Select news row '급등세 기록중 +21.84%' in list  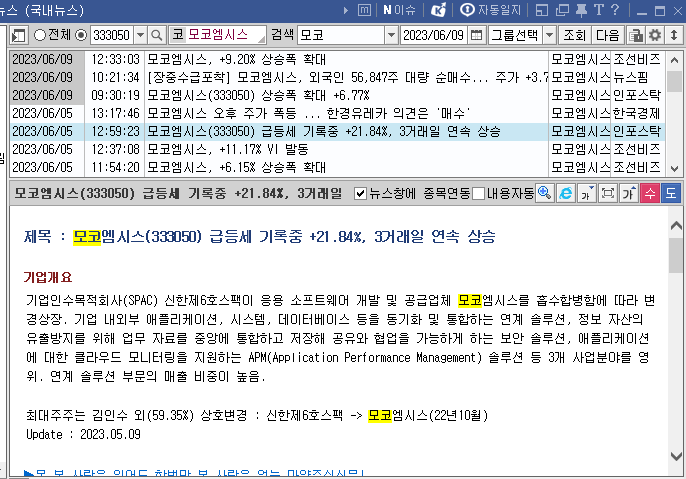pos(337,131)
